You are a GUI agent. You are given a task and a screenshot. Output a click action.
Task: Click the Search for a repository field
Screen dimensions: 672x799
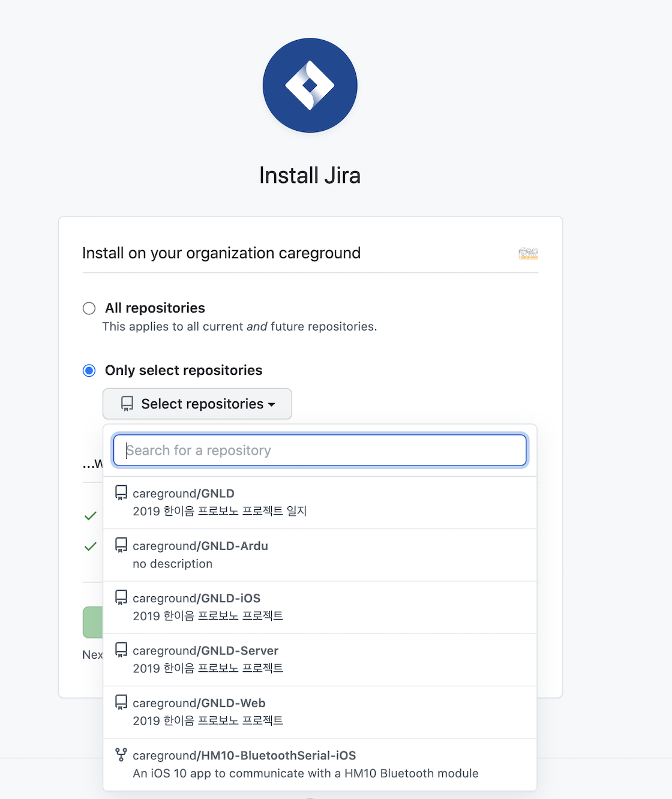[x=320, y=450]
